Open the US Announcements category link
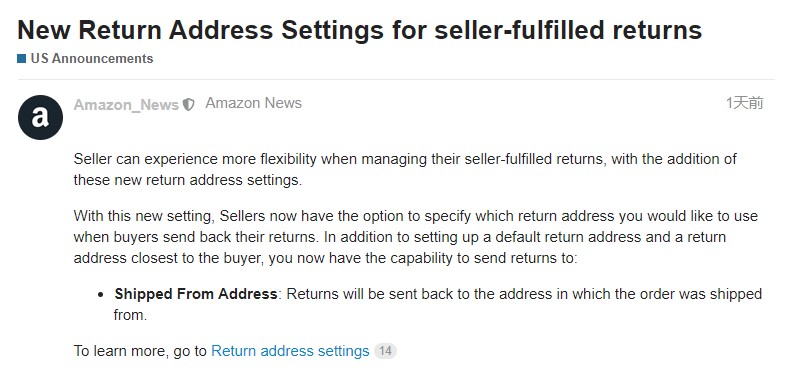This screenshot has height=377, width=789. tap(92, 58)
